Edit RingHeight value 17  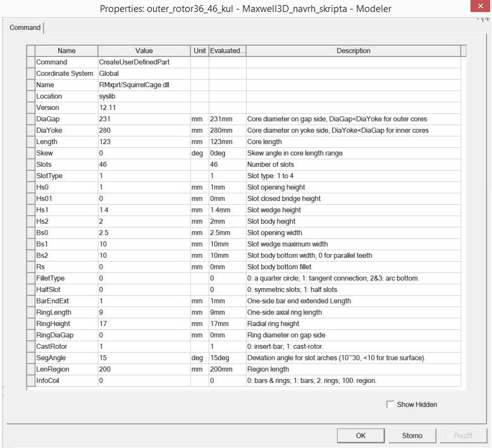[x=144, y=324]
